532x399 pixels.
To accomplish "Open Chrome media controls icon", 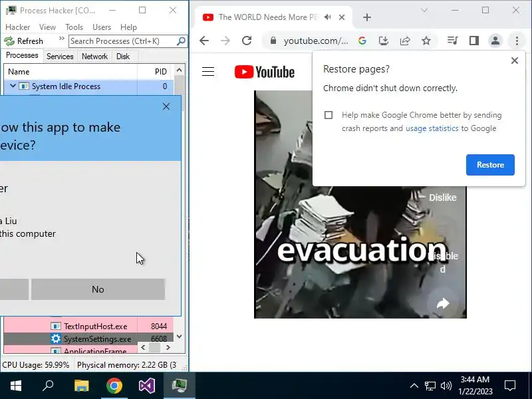I will (453, 41).
